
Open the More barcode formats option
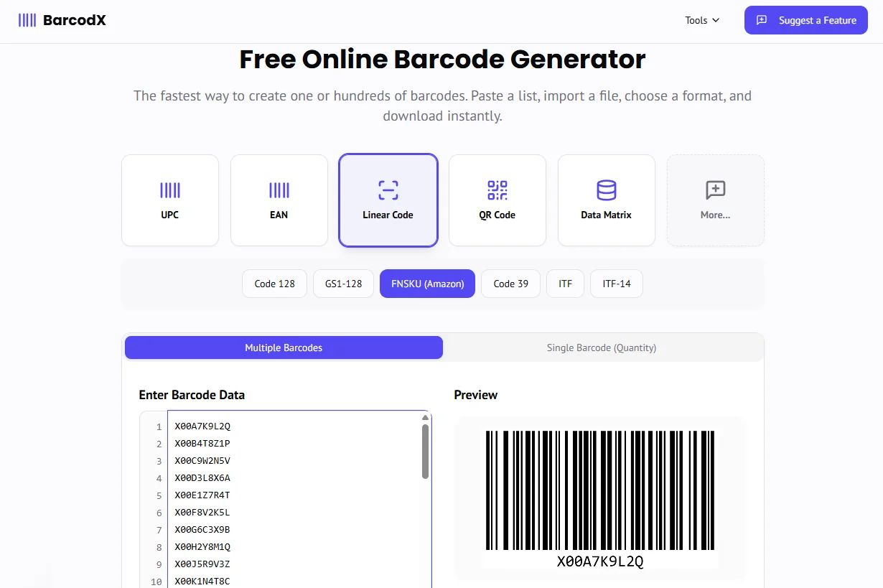[715, 190]
